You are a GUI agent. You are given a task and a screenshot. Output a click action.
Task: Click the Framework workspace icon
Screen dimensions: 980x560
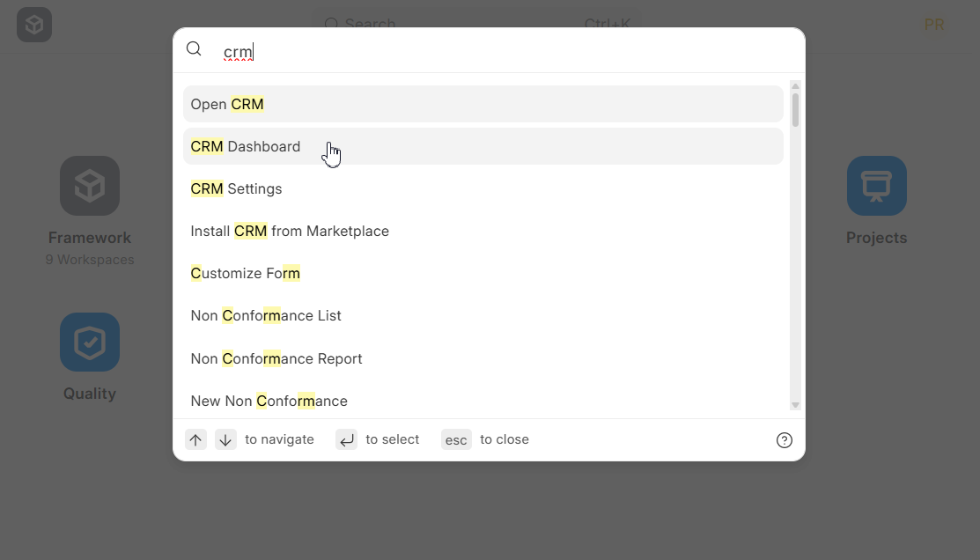tap(90, 186)
